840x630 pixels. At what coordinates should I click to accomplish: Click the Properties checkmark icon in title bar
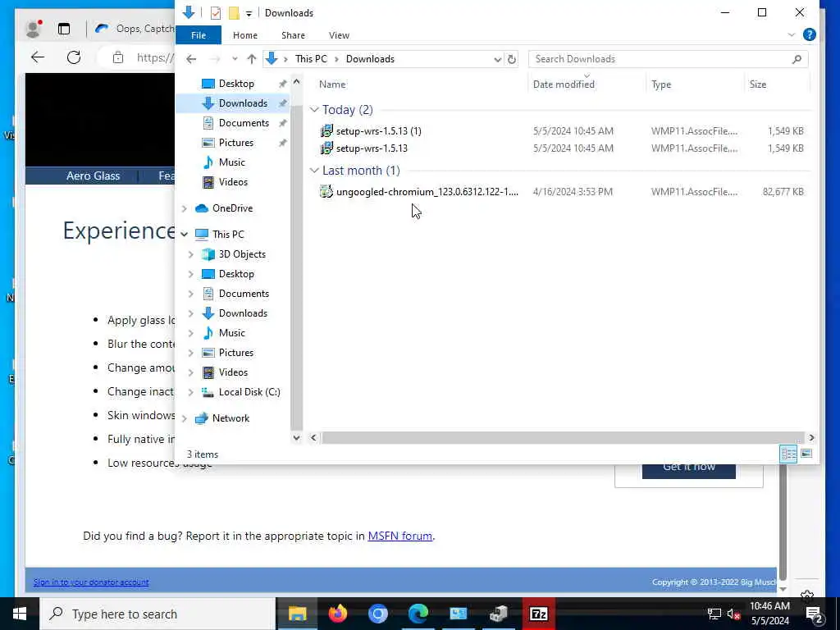(x=216, y=13)
